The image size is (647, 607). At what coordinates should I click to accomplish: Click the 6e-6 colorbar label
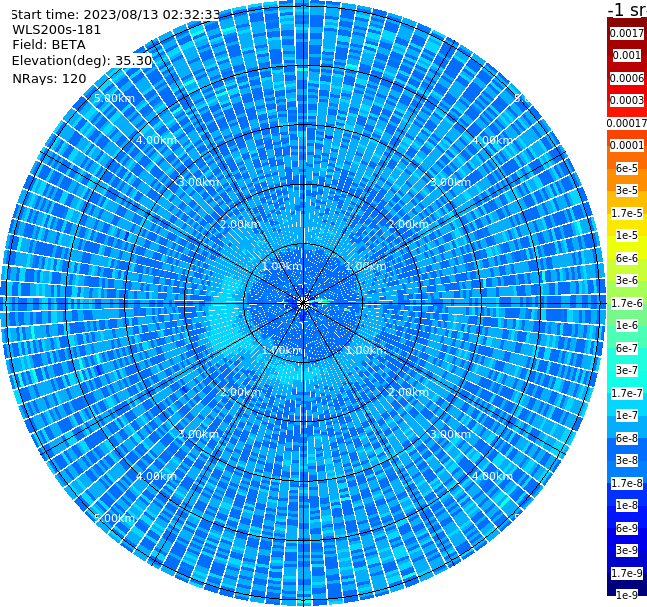(627, 258)
